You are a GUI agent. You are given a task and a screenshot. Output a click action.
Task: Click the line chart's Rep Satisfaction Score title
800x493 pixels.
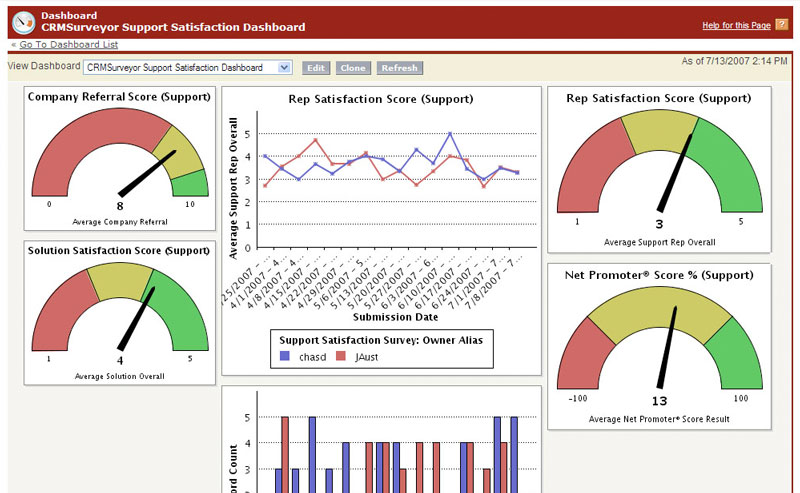381,99
